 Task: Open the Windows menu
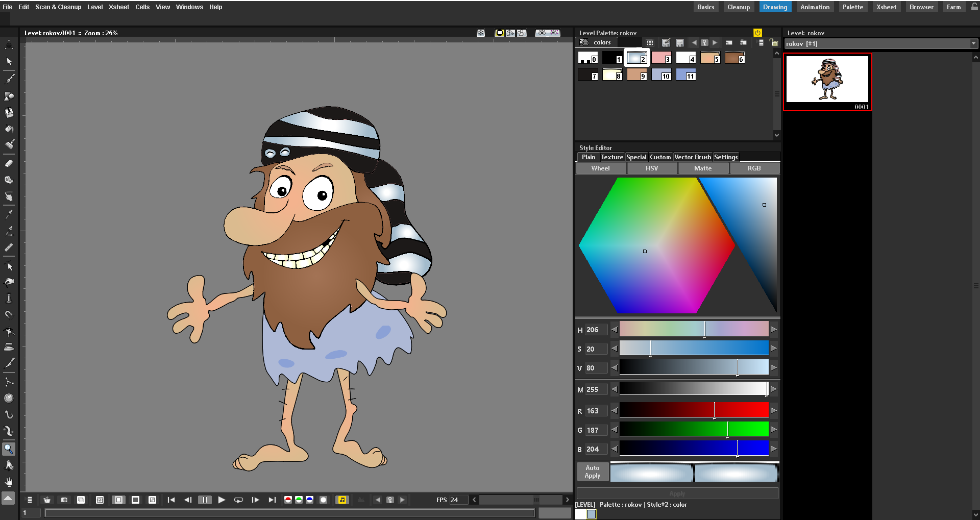point(189,7)
